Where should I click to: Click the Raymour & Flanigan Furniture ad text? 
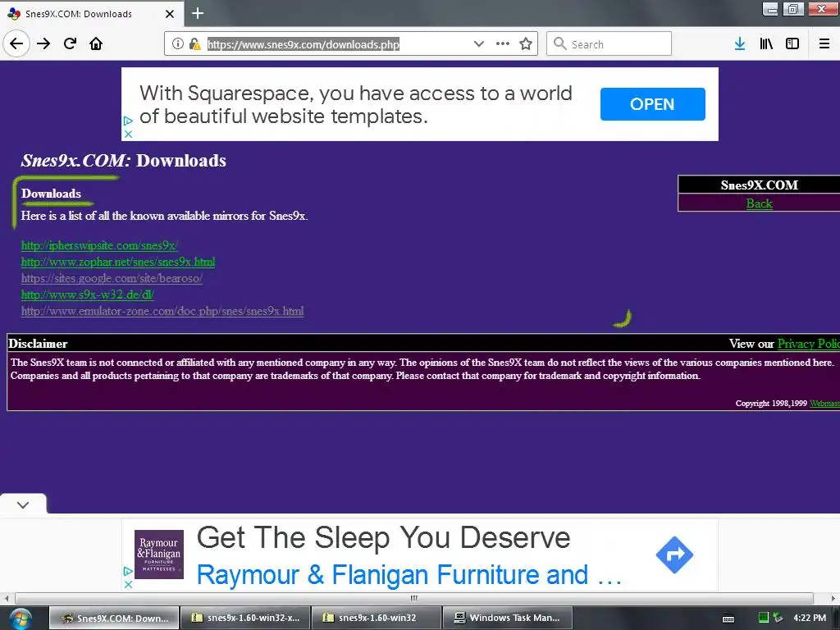pos(409,575)
